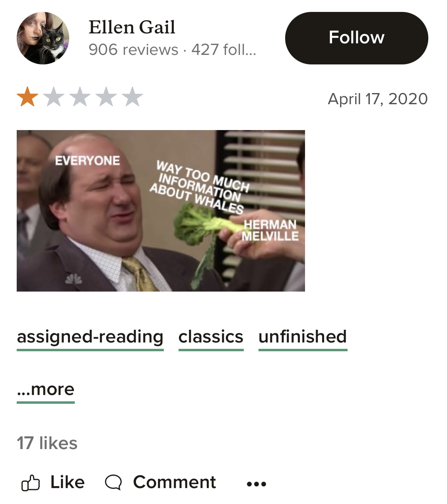Open the assigned-reading shelf tag

coord(90,337)
